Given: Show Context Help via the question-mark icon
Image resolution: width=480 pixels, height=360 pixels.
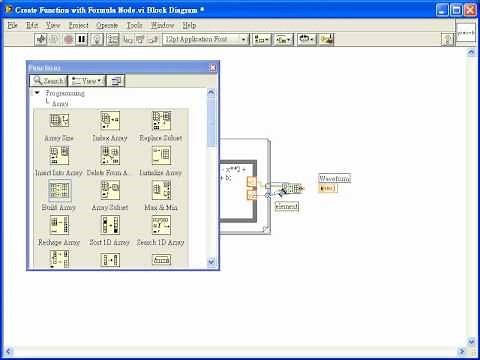Looking at the screenshot, I should tap(448, 40).
